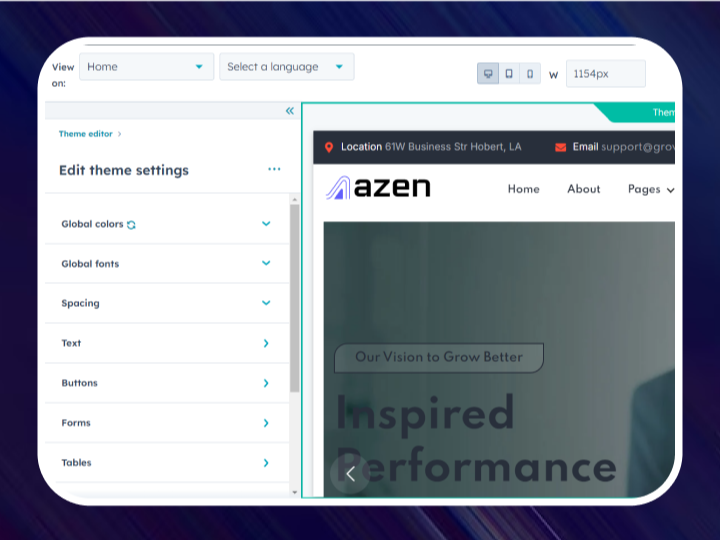Click the Edit theme settings heading
This screenshot has width=720, height=540.
pyautogui.click(x=124, y=170)
